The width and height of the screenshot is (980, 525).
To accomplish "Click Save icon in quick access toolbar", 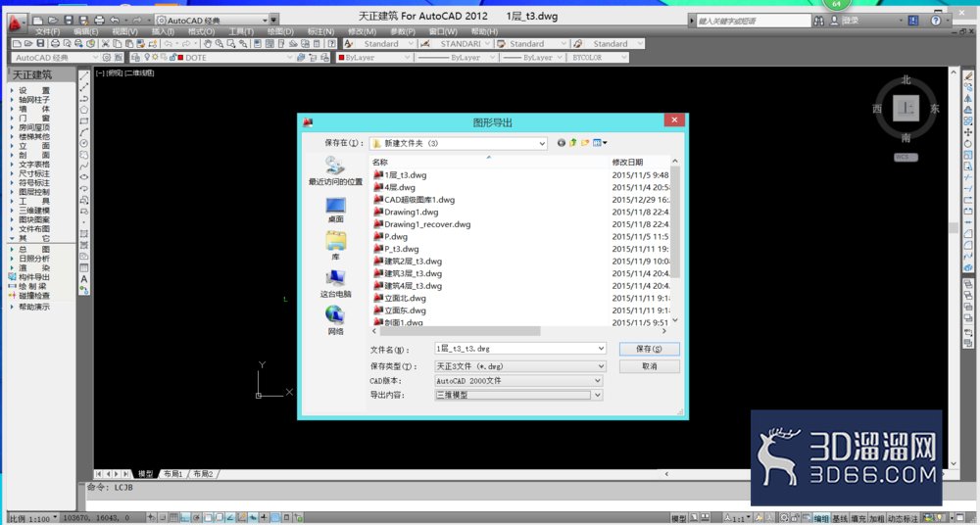I will pyautogui.click(x=69, y=20).
